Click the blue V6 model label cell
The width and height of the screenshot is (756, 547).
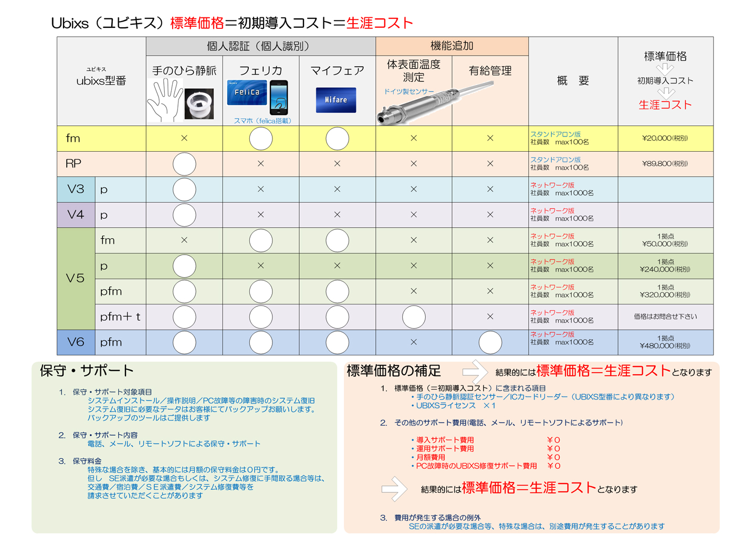tap(76, 342)
